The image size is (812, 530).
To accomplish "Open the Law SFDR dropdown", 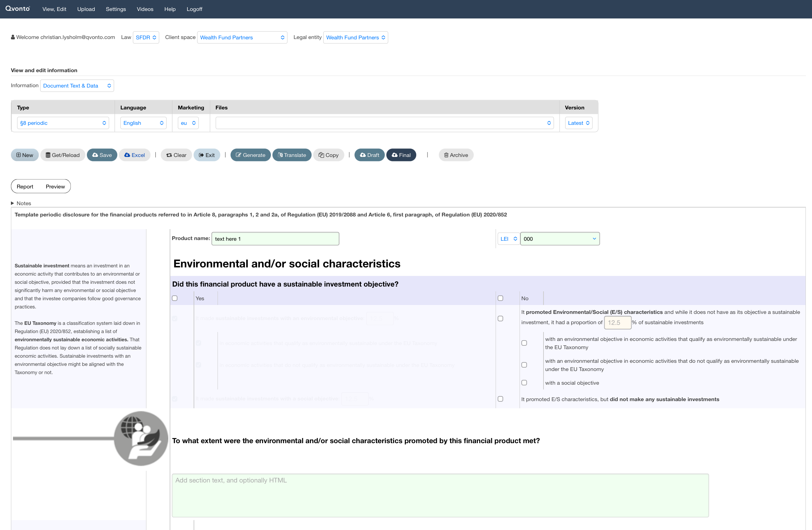I will point(146,38).
